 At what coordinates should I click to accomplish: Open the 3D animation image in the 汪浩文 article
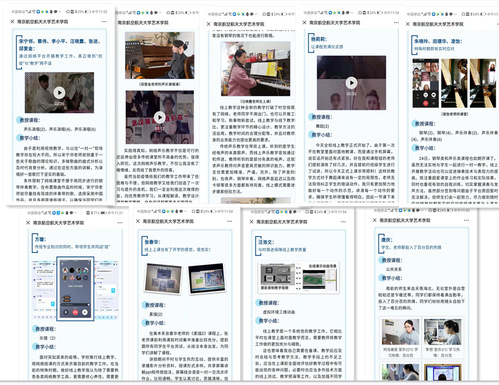[x=298, y=277]
